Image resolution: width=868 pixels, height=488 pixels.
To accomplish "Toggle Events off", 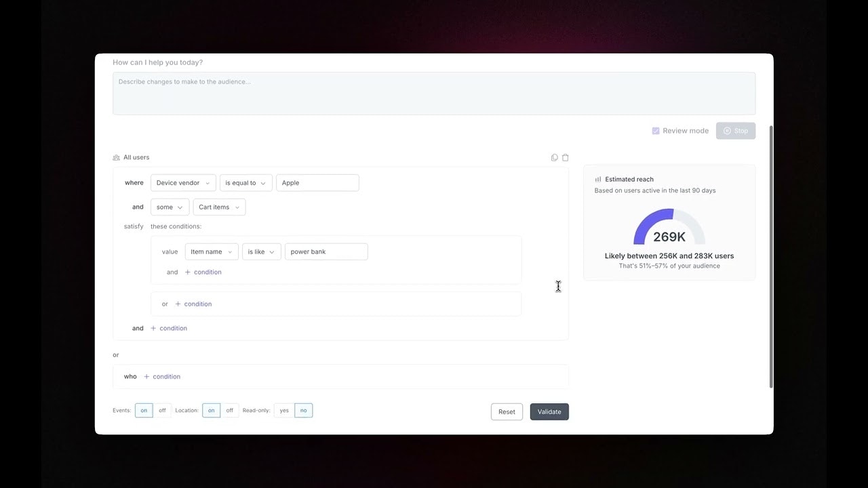I will click(x=162, y=410).
